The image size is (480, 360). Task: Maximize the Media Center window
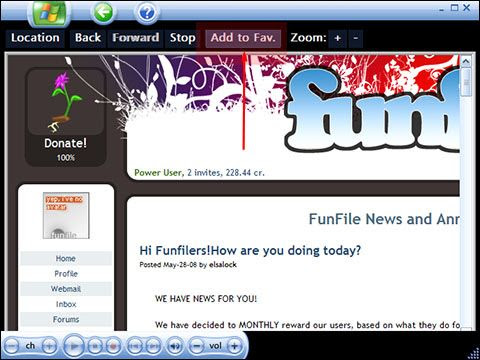coord(454,8)
